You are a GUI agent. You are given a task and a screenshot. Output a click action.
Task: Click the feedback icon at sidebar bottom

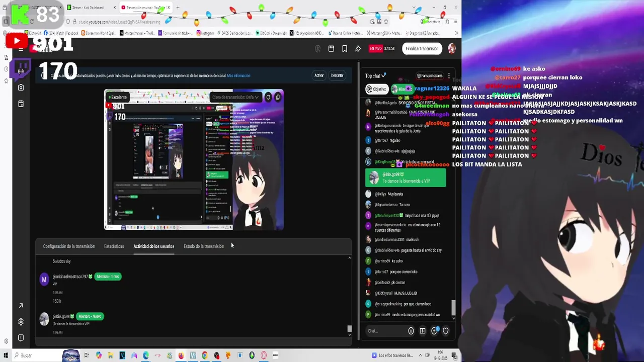[x=21, y=338]
